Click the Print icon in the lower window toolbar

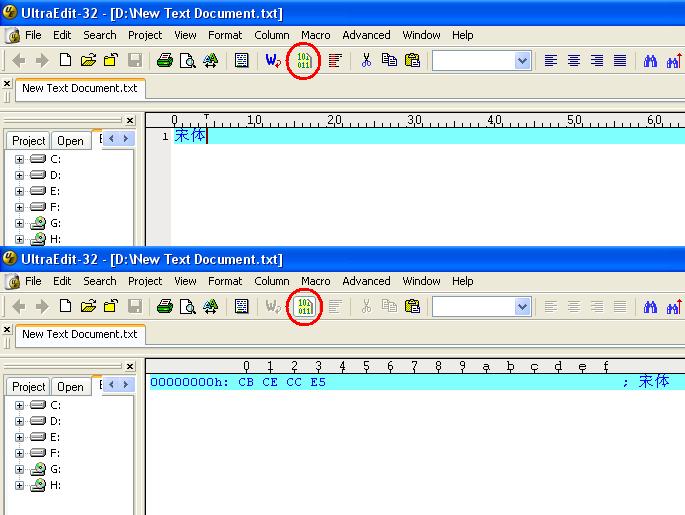pos(165,306)
